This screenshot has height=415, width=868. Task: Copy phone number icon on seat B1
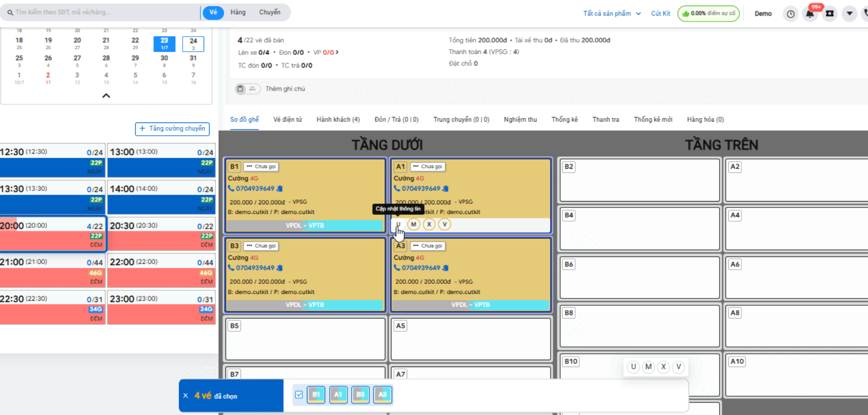tap(280, 189)
